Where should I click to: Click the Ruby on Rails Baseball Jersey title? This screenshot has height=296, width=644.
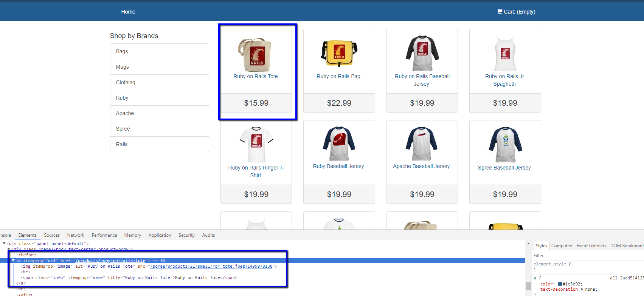click(x=422, y=80)
